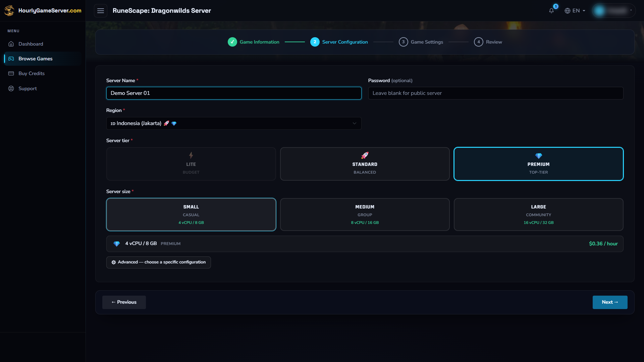Proceed with the Next button
Viewport: 644px width, 362px height.
pos(610,302)
